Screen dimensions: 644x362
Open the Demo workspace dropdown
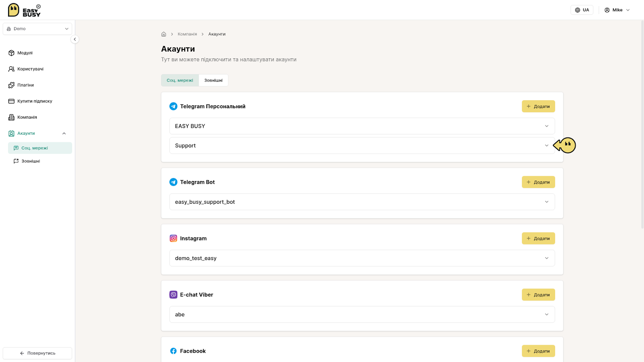(x=37, y=29)
